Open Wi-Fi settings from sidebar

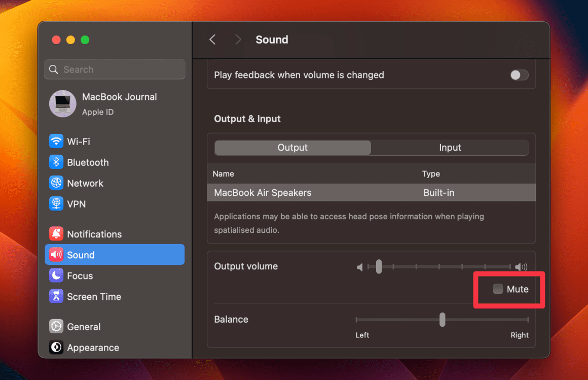tap(75, 141)
